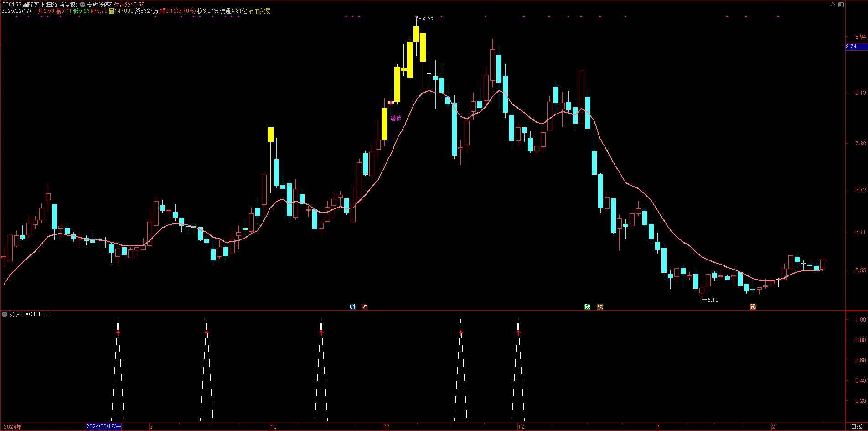Click the 流通4.81亿 float value

(x=234, y=11)
